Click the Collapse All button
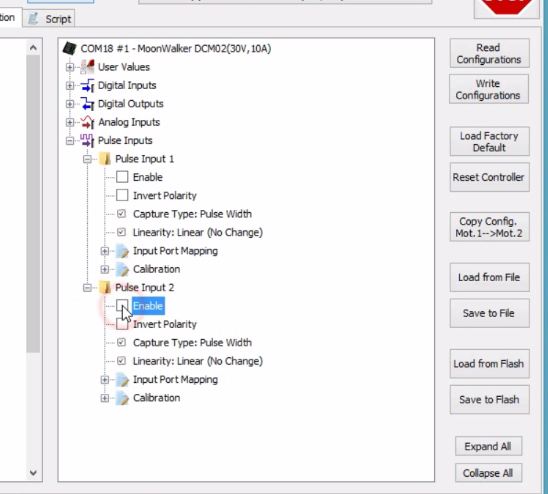This screenshot has height=494, width=548. point(488,473)
